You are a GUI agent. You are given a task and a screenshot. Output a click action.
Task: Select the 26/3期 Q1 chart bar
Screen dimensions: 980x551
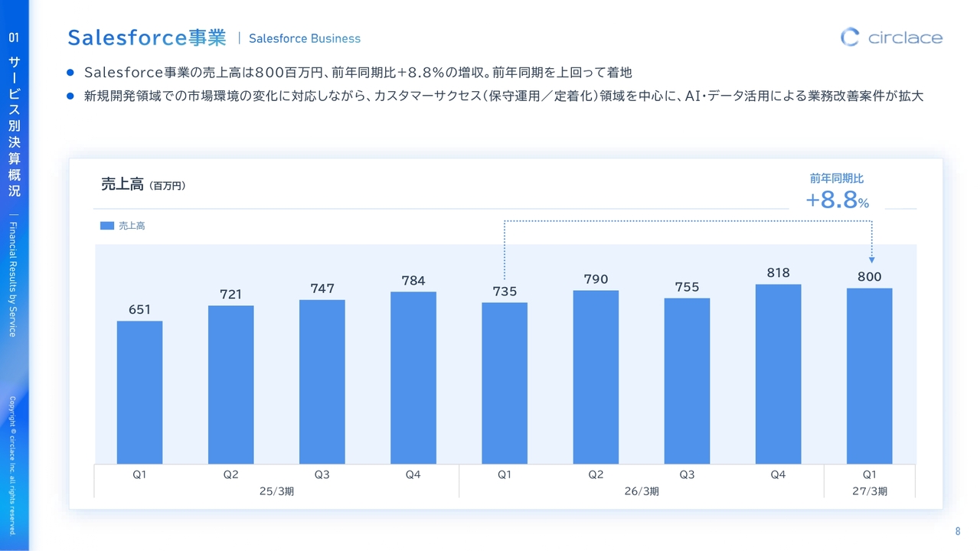[x=505, y=383]
